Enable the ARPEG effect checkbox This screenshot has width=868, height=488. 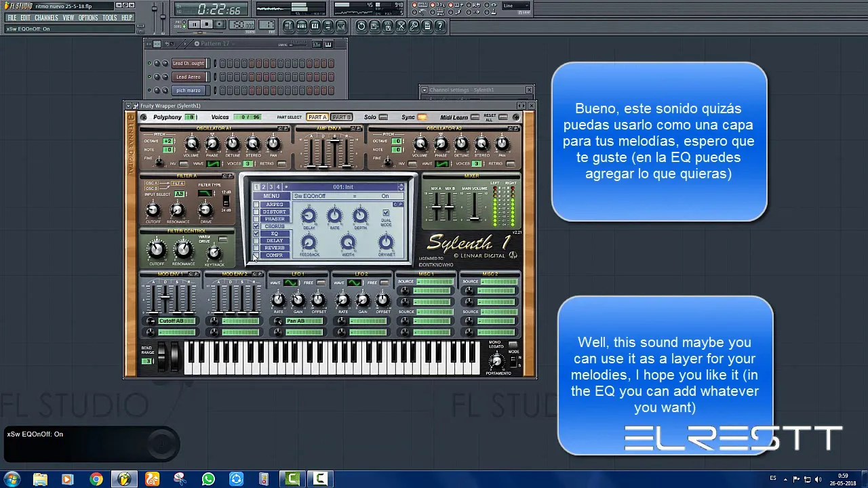(256, 205)
